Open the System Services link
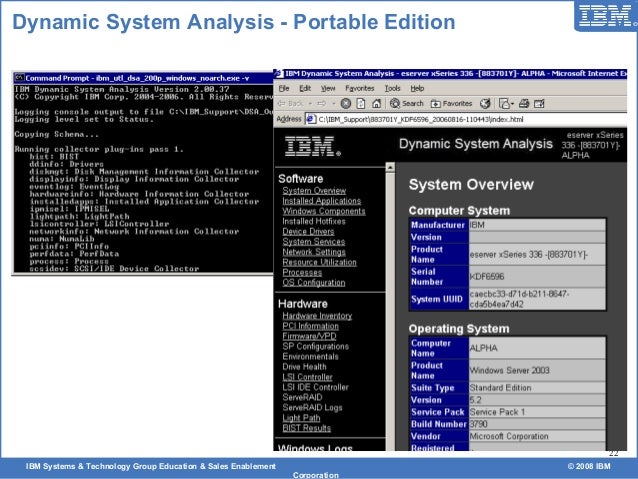The image size is (638, 479). click(x=314, y=241)
